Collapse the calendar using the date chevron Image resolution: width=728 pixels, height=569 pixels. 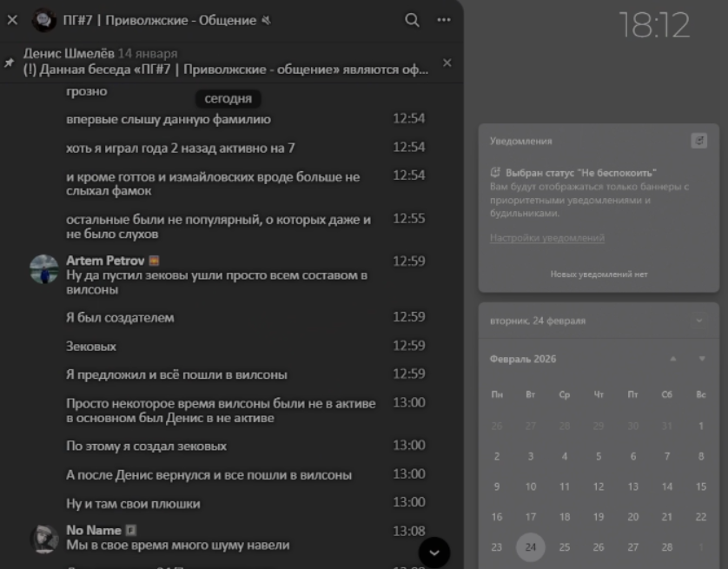tap(699, 321)
